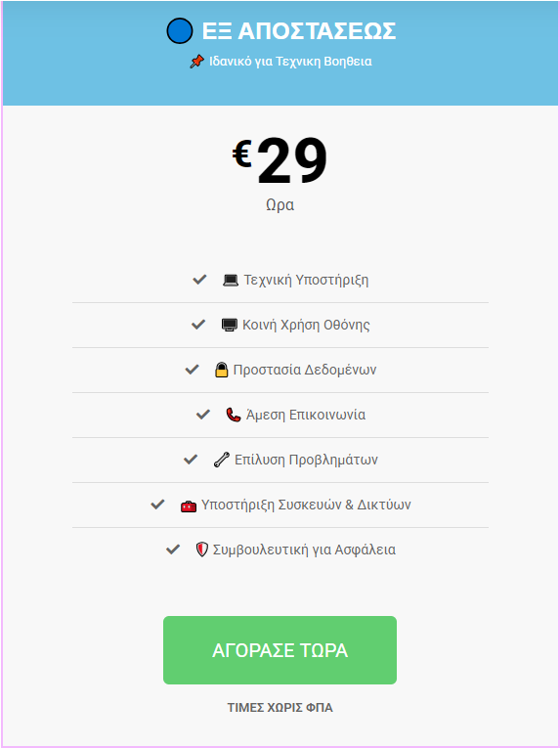Click the red toolbox icon for Υποστήριξη Συσκευών
This screenshot has height=748, width=560.
pos(189,506)
